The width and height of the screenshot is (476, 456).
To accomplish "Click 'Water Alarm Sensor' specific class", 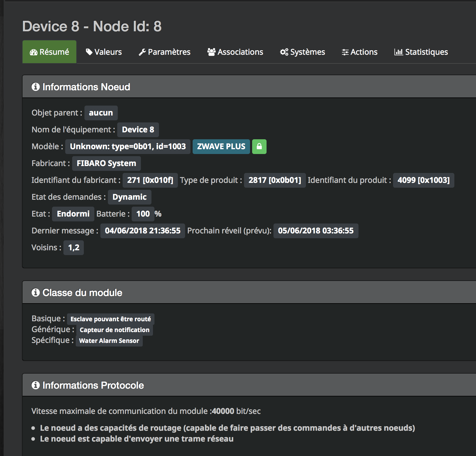I will point(109,340).
